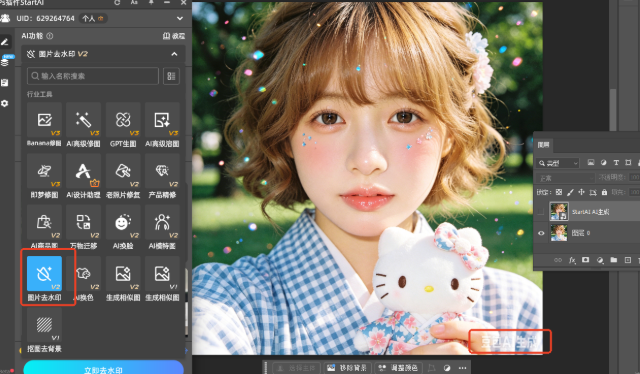This screenshot has height=374, width=640.
Task: Hide 图层 0 layer with eye icon
Action: [541, 233]
